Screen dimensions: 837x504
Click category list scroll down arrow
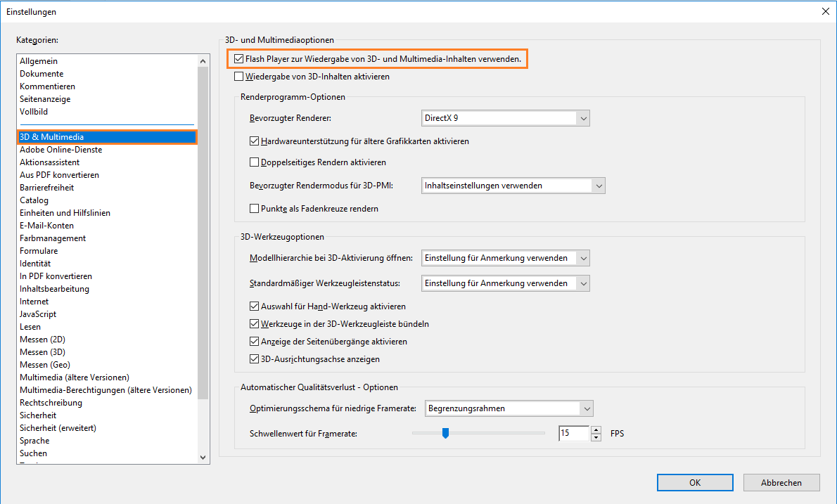coord(203,457)
